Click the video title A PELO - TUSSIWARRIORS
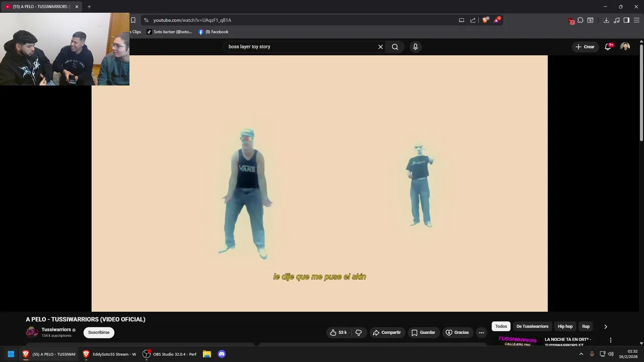This screenshot has width=644, height=362. [86, 319]
